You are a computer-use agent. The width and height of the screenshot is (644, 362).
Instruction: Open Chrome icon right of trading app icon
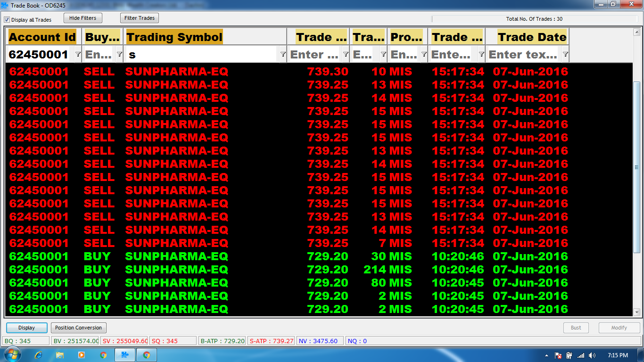pyautogui.click(x=147, y=355)
